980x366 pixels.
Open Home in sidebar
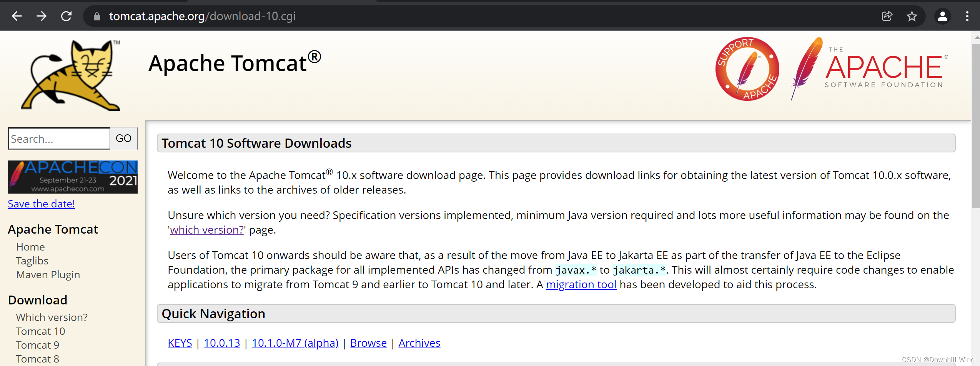(30, 247)
